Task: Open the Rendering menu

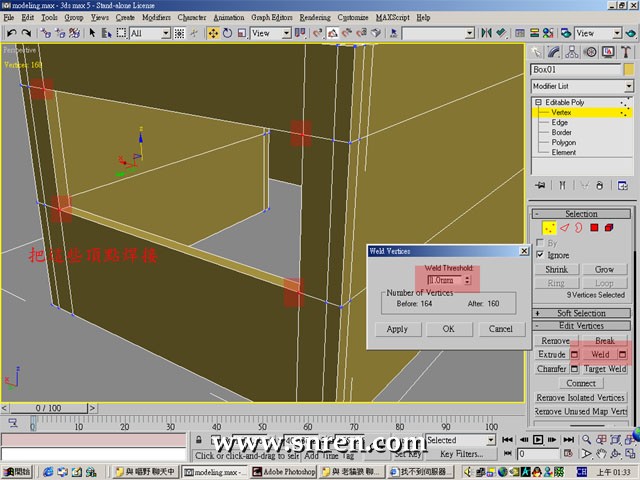Action: [x=315, y=18]
